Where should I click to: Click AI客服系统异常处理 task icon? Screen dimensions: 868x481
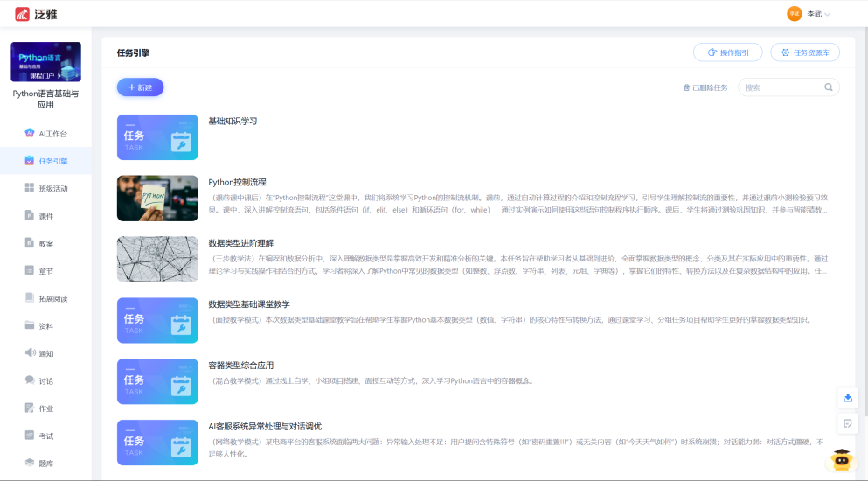(x=157, y=443)
